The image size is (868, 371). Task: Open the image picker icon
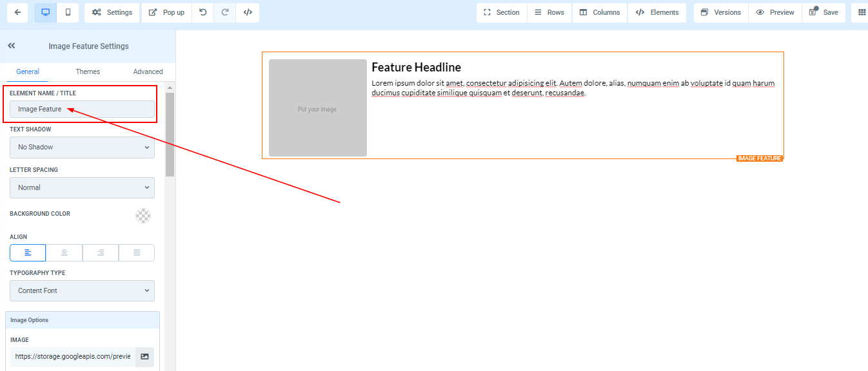pos(144,357)
